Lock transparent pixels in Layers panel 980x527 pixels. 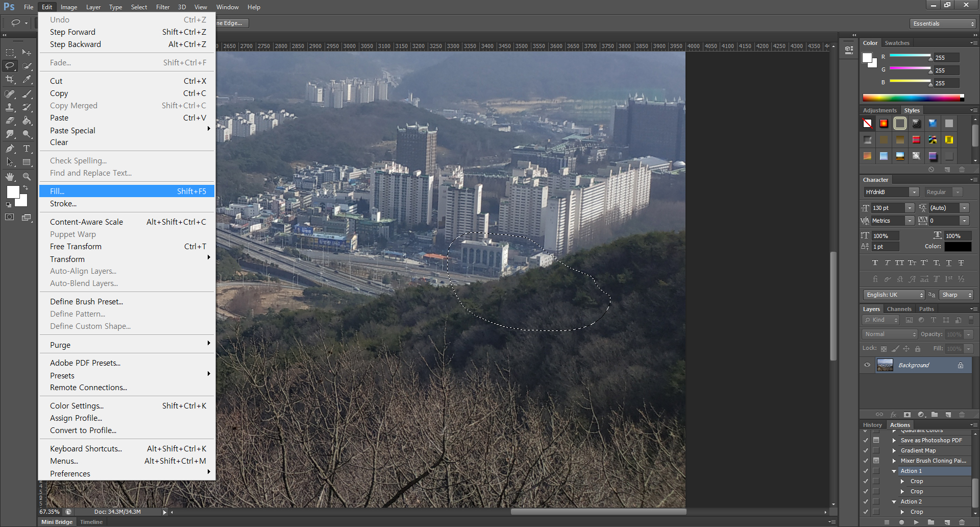(884, 349)
